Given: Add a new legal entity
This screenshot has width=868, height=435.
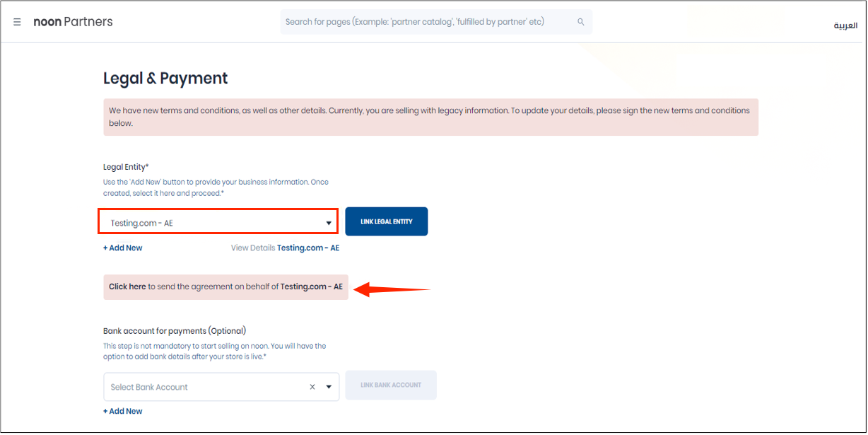Looking at the screenshot, I should (123, 248).
